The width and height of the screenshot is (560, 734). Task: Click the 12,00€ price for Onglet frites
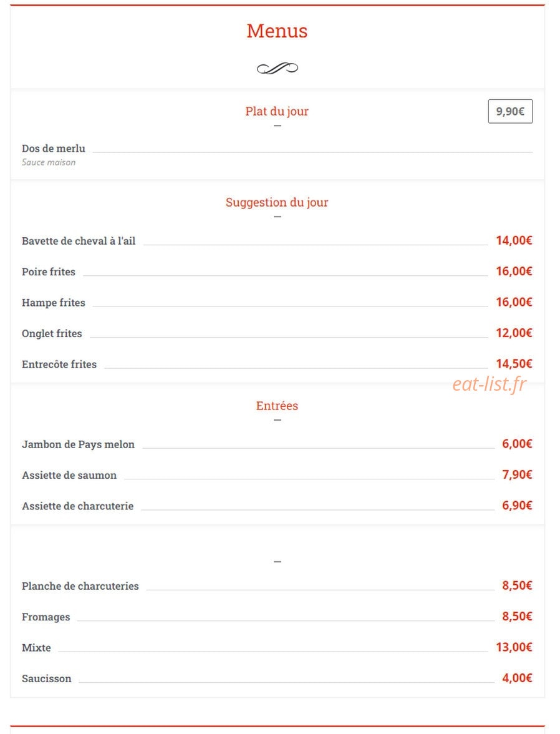click(514, 333)
